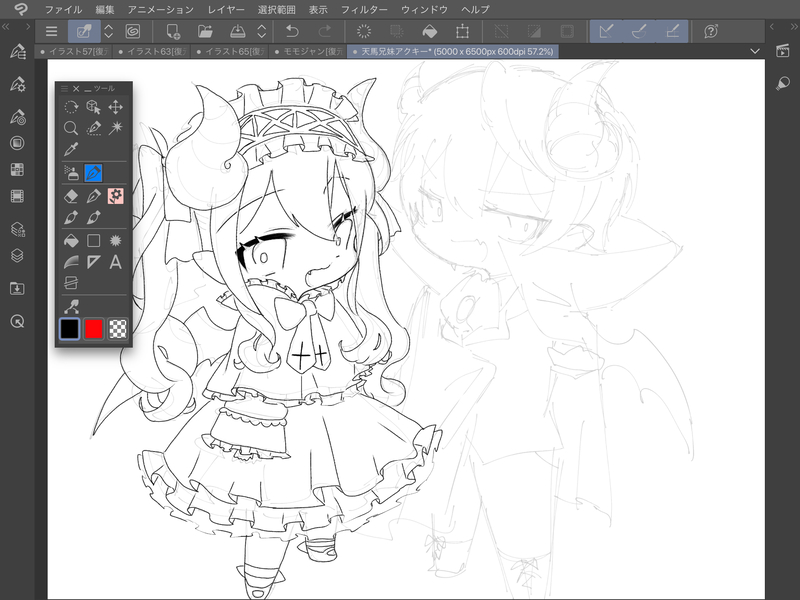Minimize the ツール palette

pyautogui.click(x=88, y=89)
